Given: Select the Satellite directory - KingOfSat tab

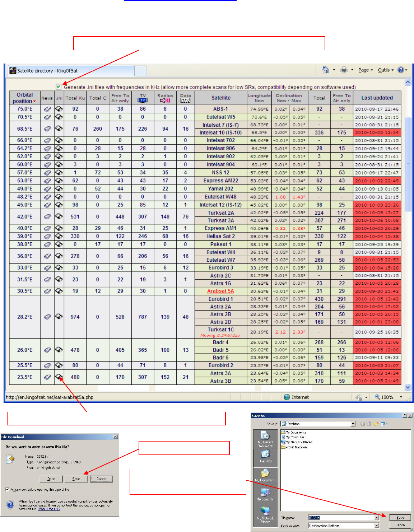Looking at the screenshot, I should 71,71.
